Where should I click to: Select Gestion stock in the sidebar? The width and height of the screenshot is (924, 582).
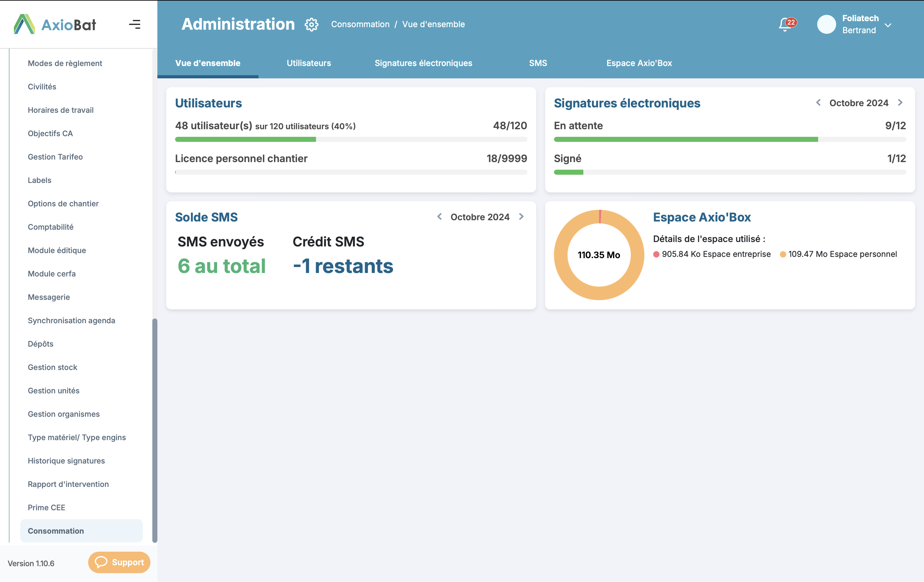[x=52, y=367]
